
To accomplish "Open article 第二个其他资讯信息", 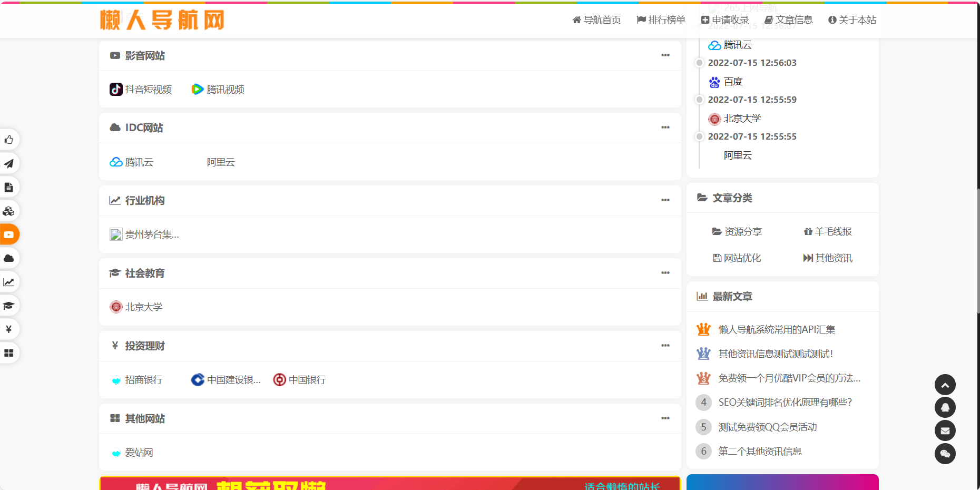I will point(760,452).
